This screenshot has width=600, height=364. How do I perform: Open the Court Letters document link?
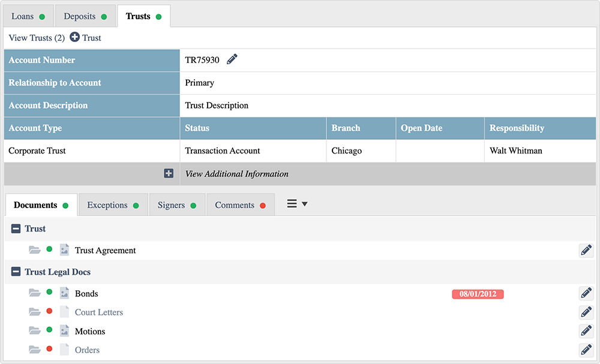click(99, 312)
